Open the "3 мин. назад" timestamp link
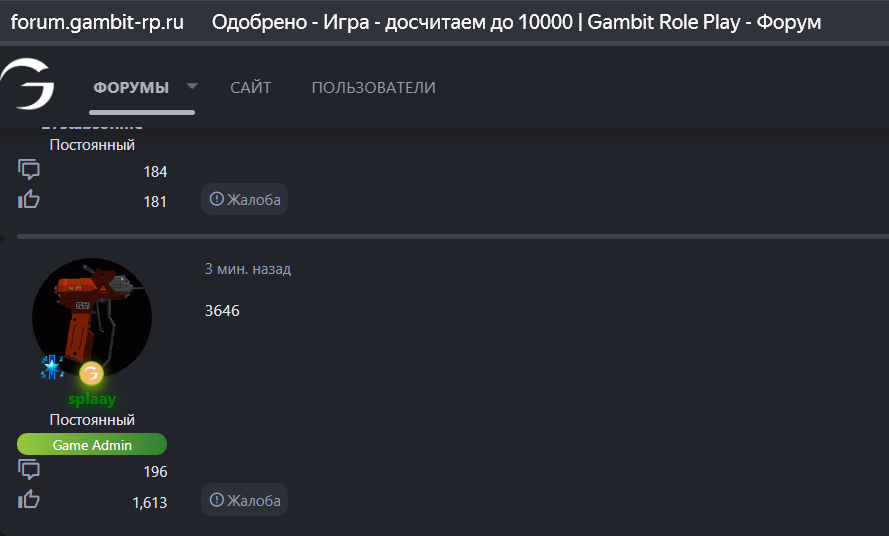The image size is (889, 536). point(248,269)
